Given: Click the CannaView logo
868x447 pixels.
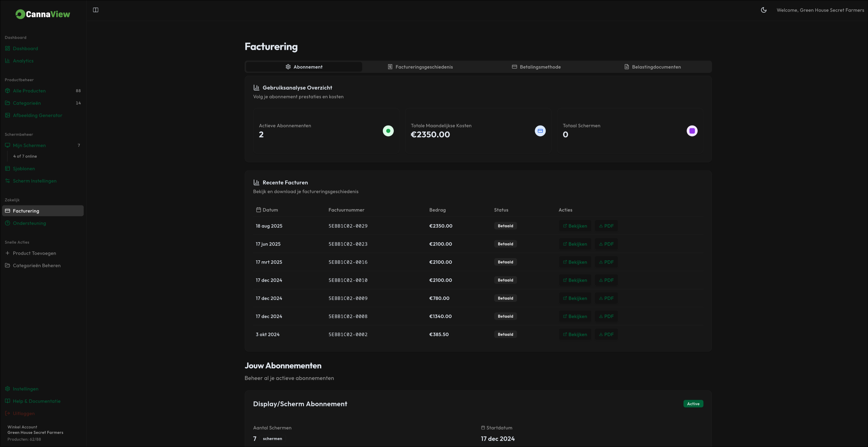Looking at the screenshot, I should pyautogui.click(x=43, y=14).
